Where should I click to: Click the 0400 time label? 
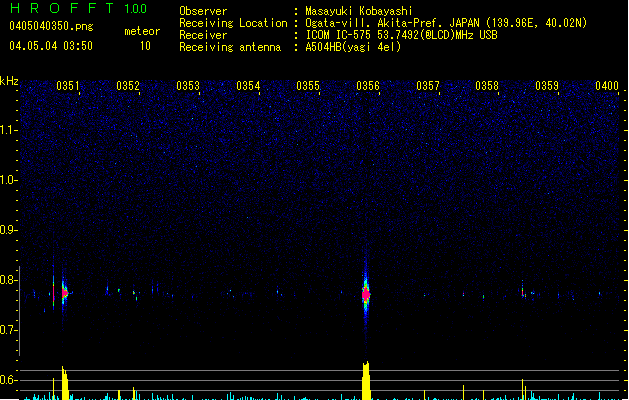607,87
